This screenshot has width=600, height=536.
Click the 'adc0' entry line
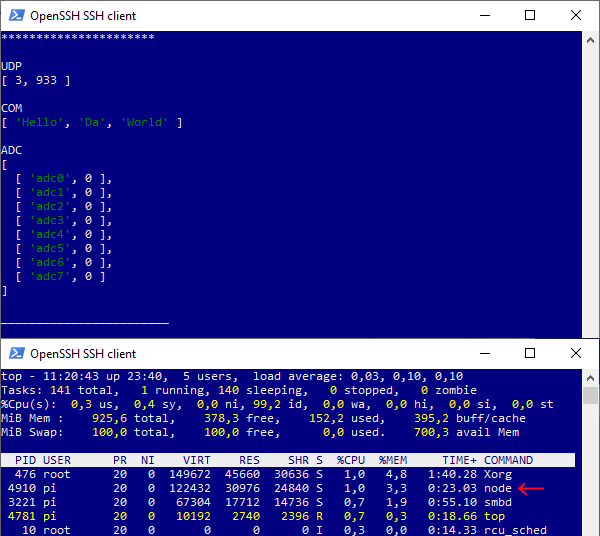(64, 178)
